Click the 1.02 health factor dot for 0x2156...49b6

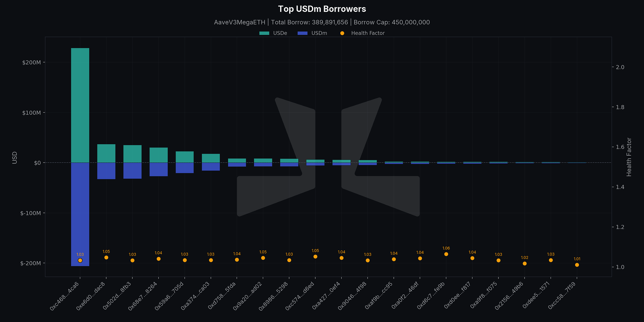525,263
